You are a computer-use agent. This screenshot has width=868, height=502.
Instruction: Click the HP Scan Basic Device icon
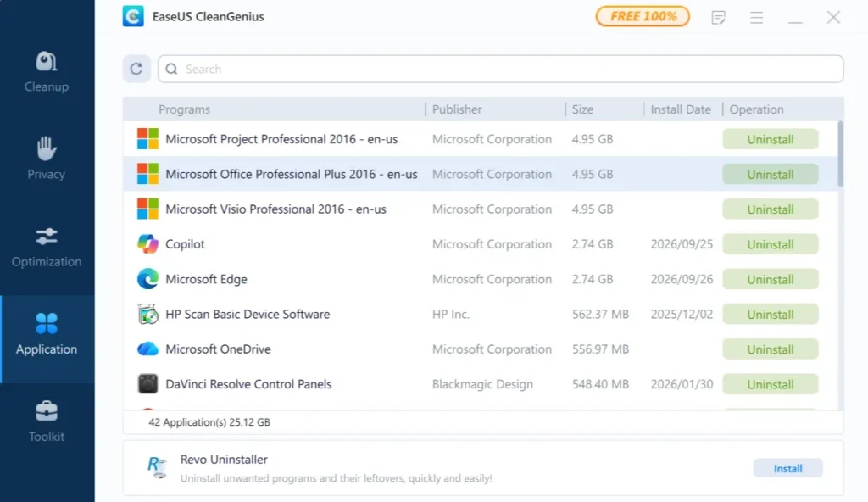[147, 314]
